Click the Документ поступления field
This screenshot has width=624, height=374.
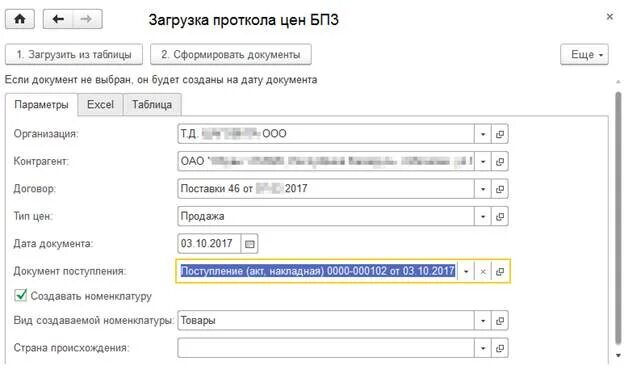(x=317, y=271)
